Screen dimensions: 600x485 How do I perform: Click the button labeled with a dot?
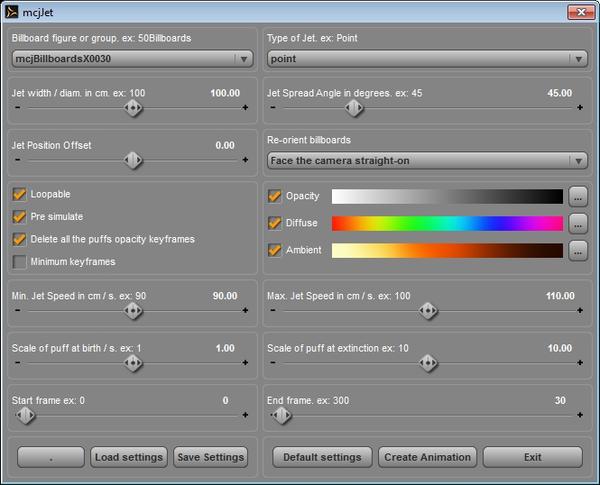coord(51,457)
